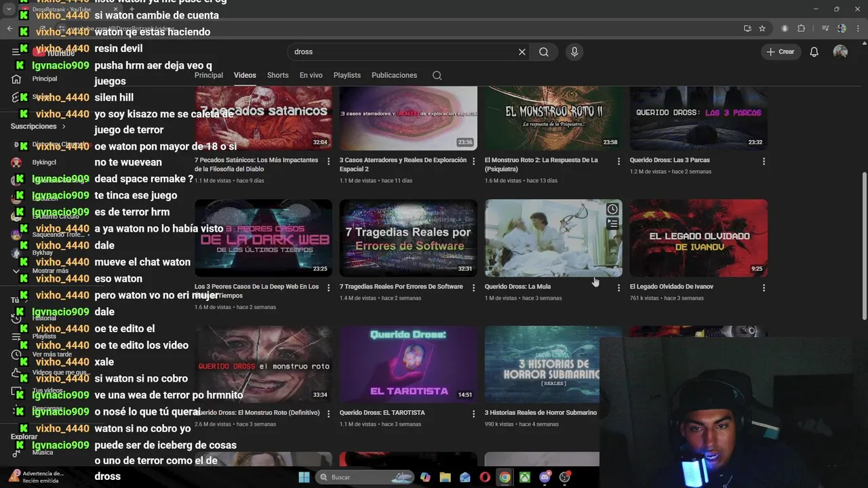
Task: Open Chrome profile avatar
Action: (842, 28)
